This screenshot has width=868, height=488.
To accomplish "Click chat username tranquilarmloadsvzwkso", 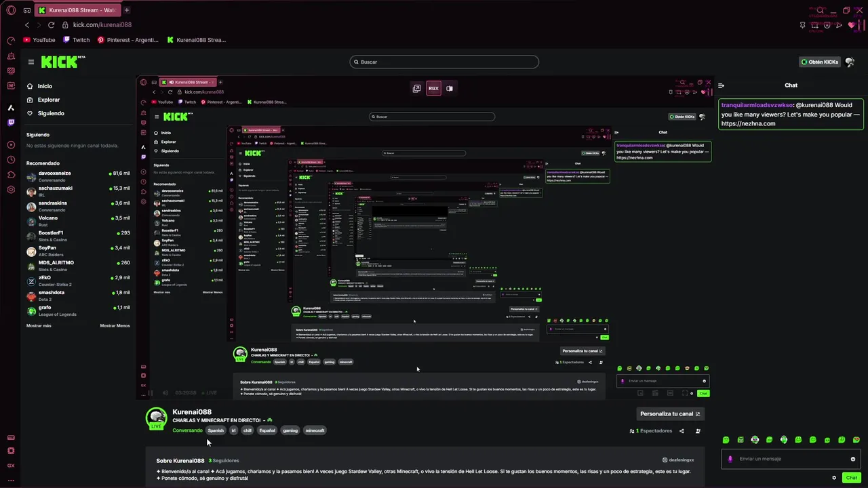I will click(x=757, y=105).
